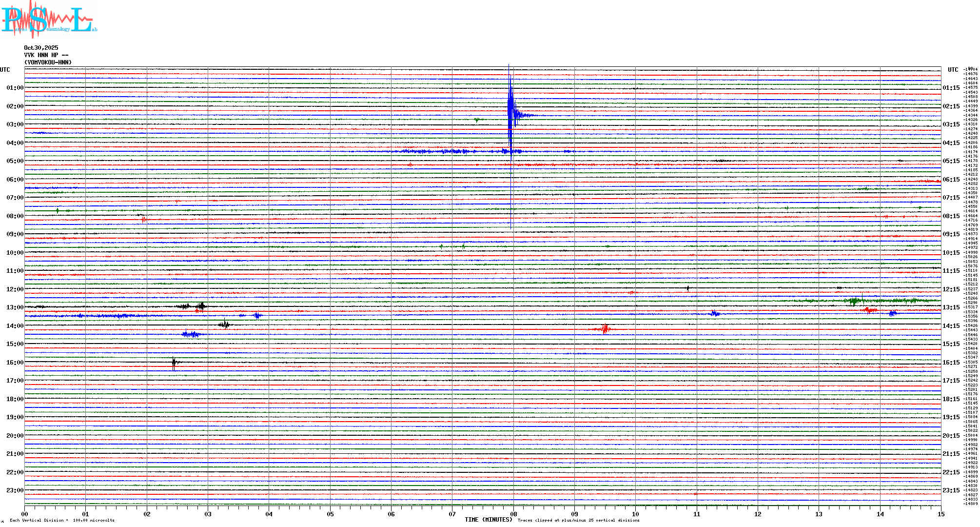Viewport: 980px width, 527px height.
Task: Click the large blue earthquake waveform
Action: (511, 112)
